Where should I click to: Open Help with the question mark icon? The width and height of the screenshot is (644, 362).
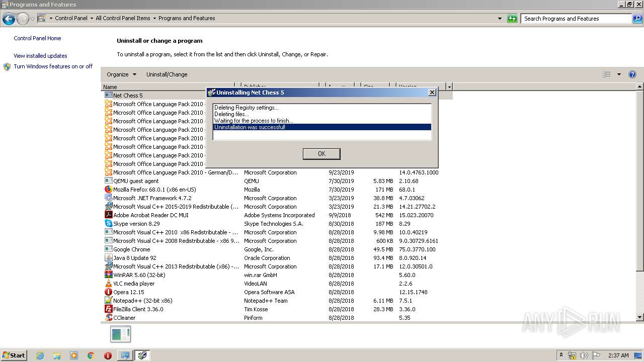tap(632, 74)
